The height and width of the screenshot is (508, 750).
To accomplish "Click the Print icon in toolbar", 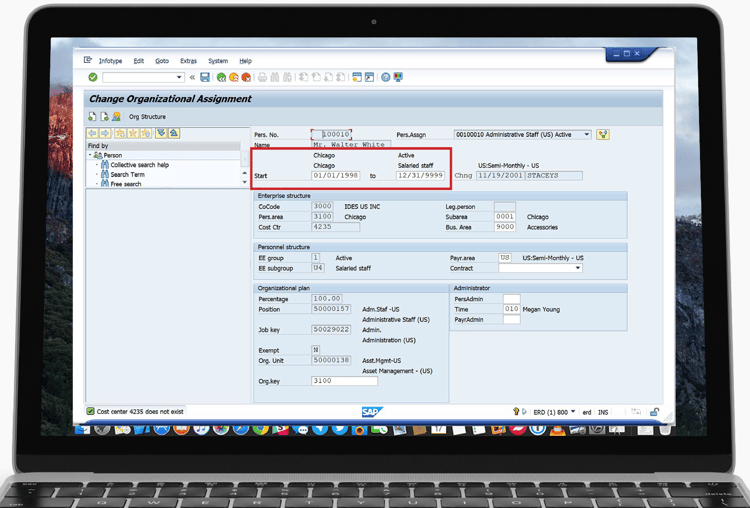I will (262, 77).
